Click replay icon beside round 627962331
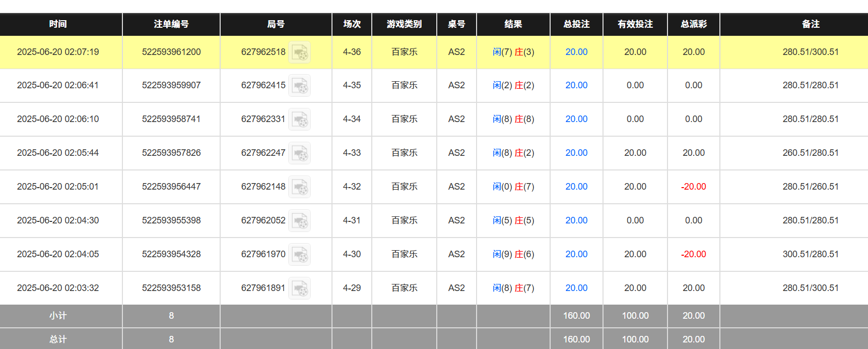Screen dimensions: 868x349 [299, 120]
